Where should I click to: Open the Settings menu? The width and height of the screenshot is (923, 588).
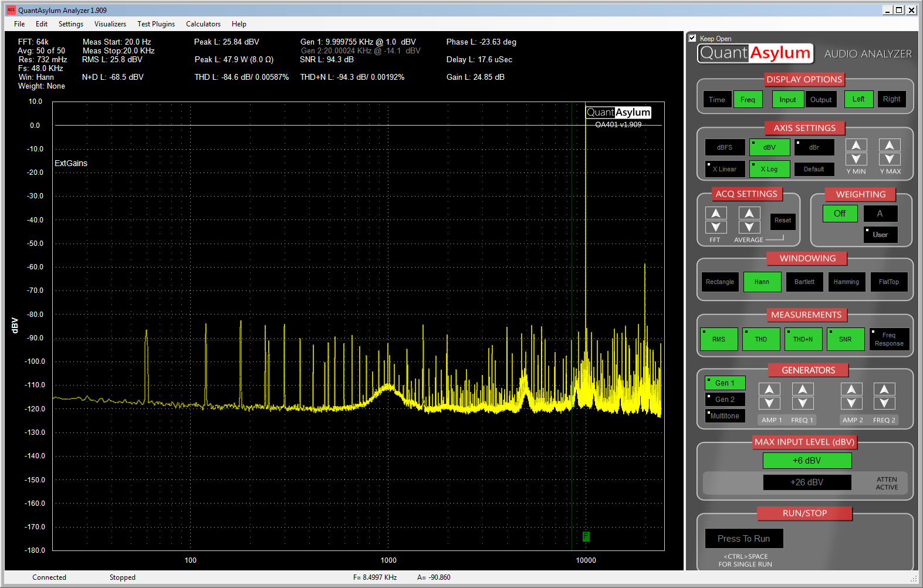(71, 24)
